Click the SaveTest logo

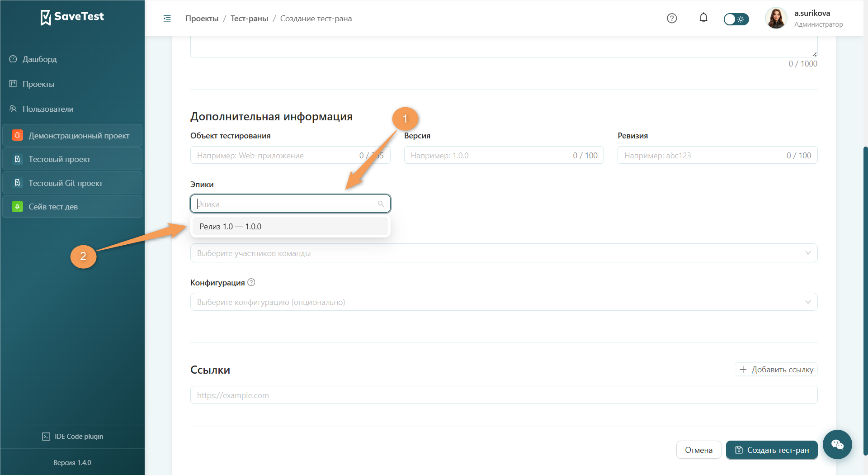click(72, 17)
